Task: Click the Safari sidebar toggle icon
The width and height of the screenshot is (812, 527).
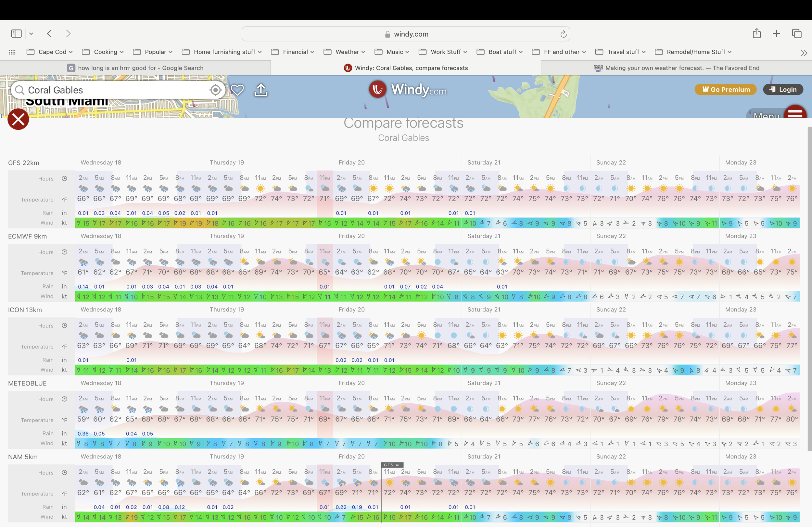Action: click(16, 33)
